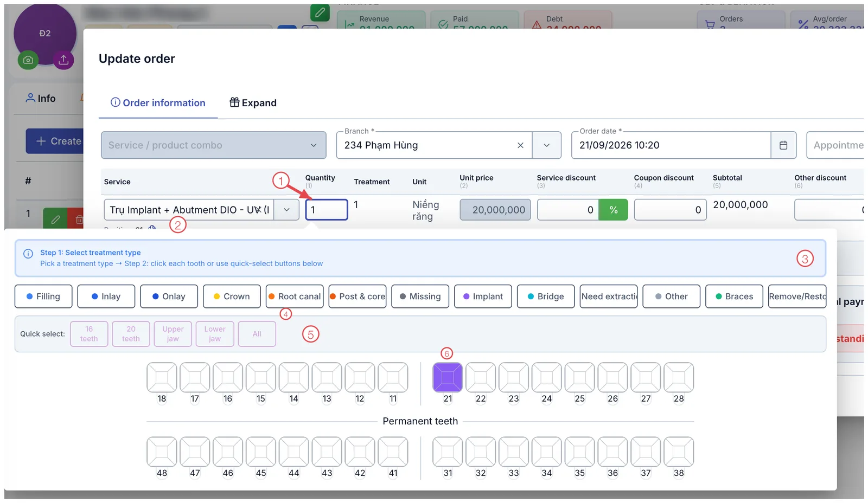Choose the Implant treatment type
868x503 pixels.
coord(483,296)
